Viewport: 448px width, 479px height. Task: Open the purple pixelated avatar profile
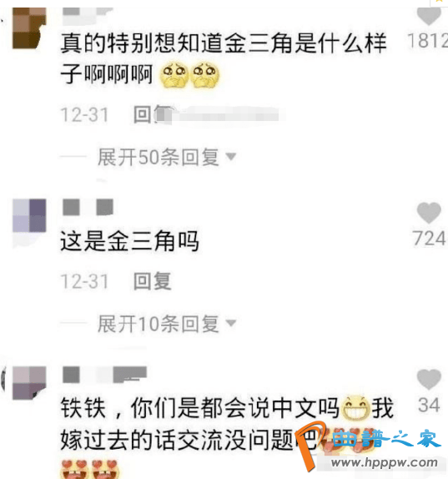[x=29, y=215]
